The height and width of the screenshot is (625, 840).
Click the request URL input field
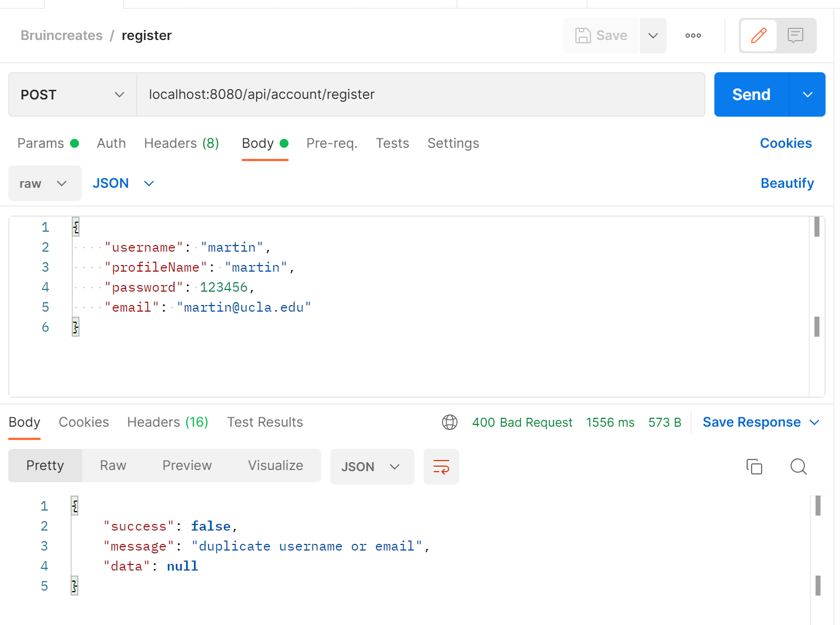[421, 94]
